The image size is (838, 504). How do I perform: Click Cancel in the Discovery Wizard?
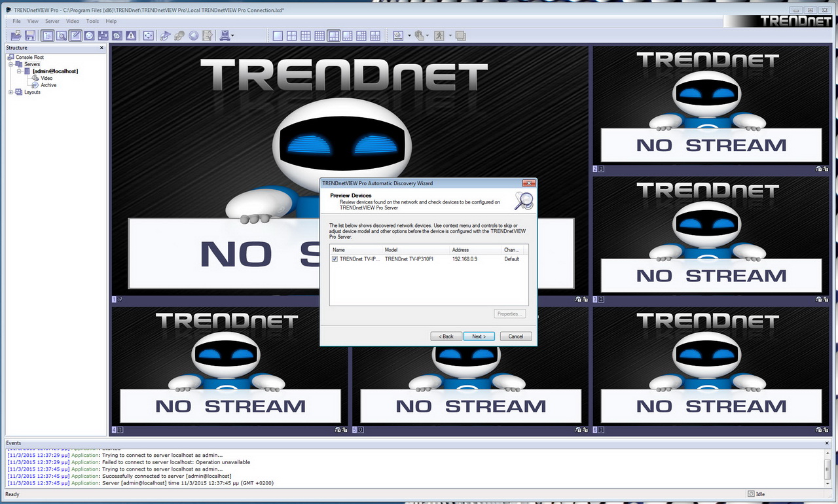click(516, 336)
